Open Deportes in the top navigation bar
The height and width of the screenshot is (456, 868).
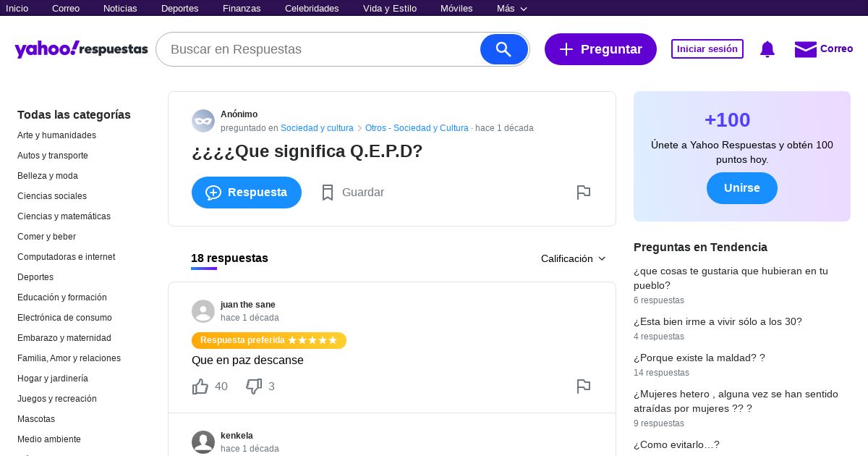[180, 8]
